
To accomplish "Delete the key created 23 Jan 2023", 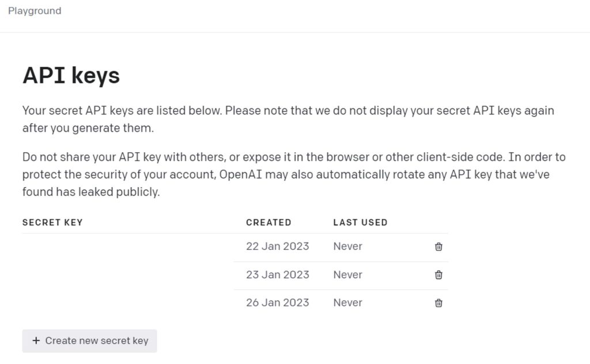I will (438, 275).
